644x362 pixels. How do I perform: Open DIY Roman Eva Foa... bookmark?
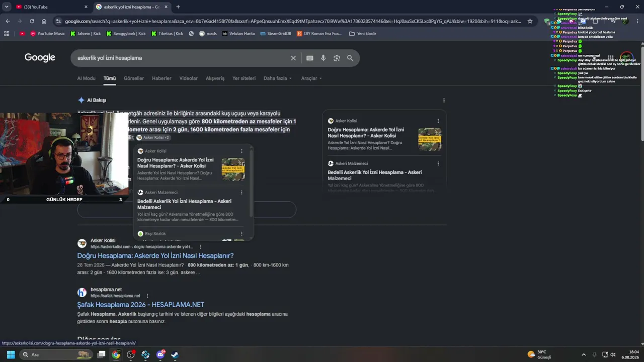click(x=319, y=34)
